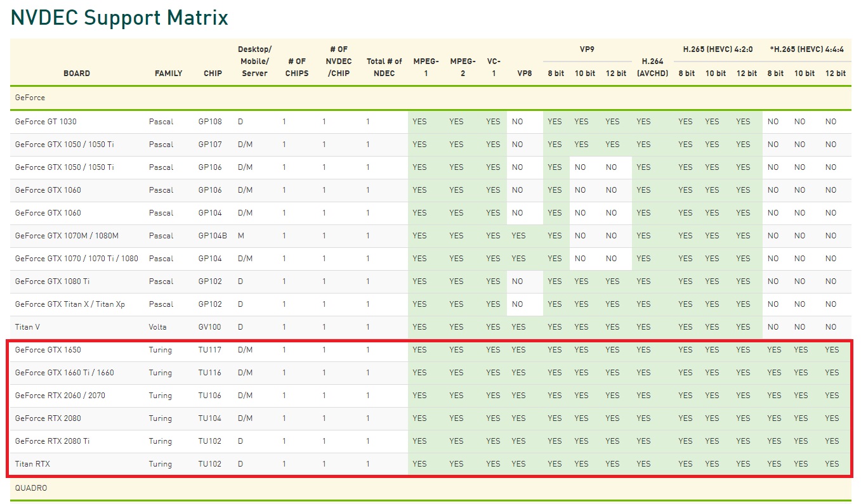Select the GeForce RTX 2080 Ti board name

52,441
